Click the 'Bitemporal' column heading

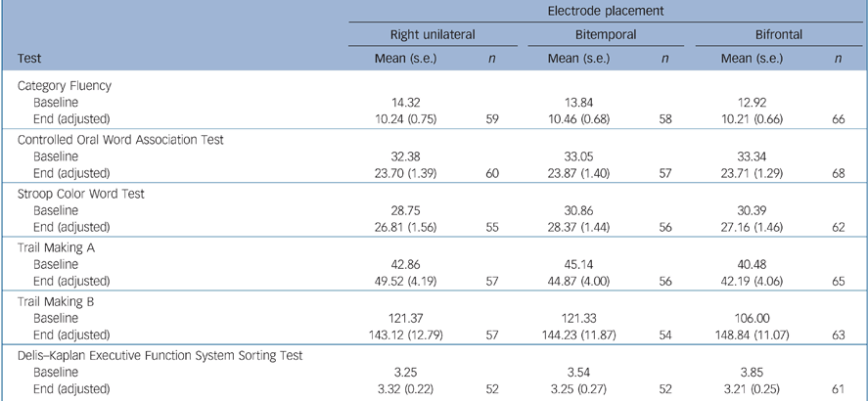(x=606, y=34)
